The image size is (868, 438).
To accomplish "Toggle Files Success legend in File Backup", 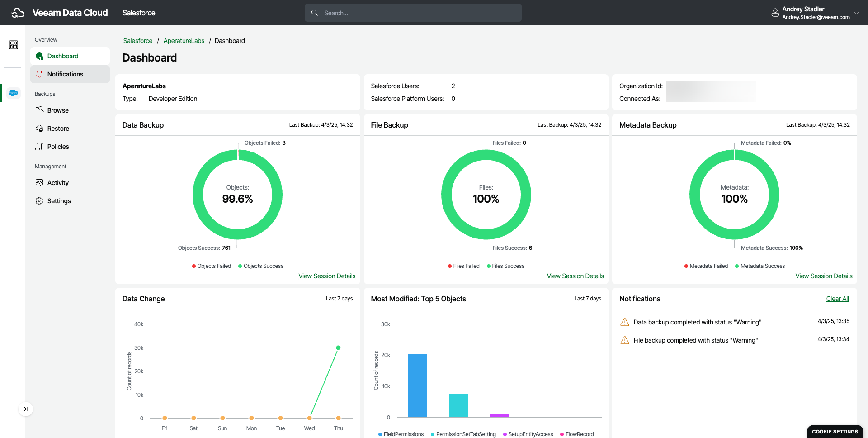I will [505, 266].
